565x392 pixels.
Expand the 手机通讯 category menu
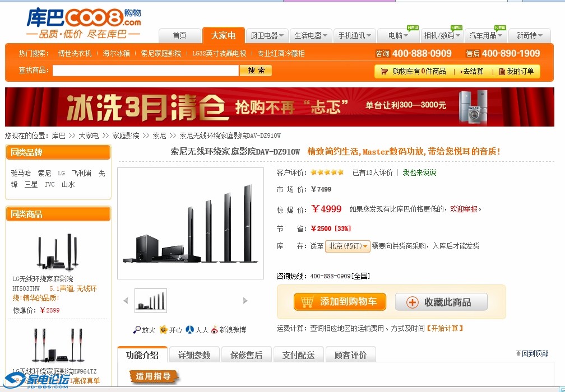tap(354, 35)
